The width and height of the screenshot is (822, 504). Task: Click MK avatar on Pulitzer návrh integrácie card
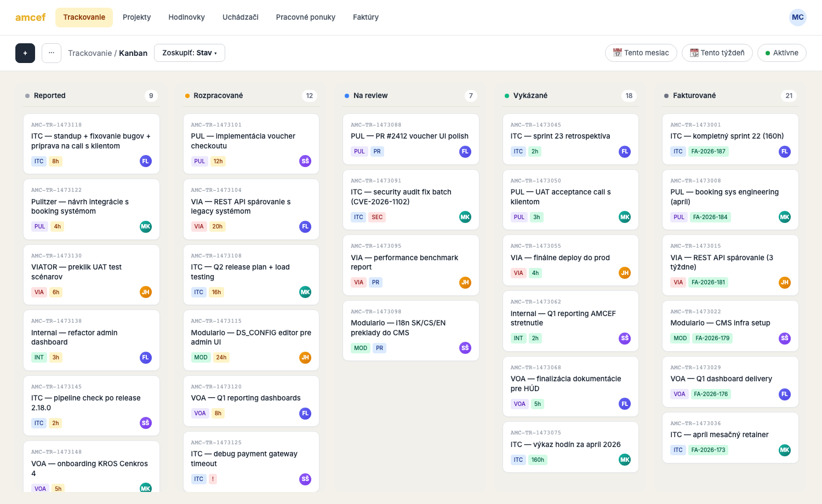point(146,227)
